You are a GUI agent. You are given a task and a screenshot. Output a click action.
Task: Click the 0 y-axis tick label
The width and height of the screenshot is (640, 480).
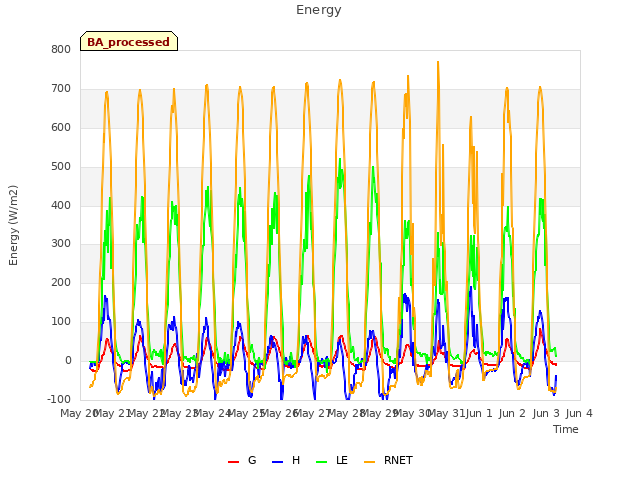point(68,361)
